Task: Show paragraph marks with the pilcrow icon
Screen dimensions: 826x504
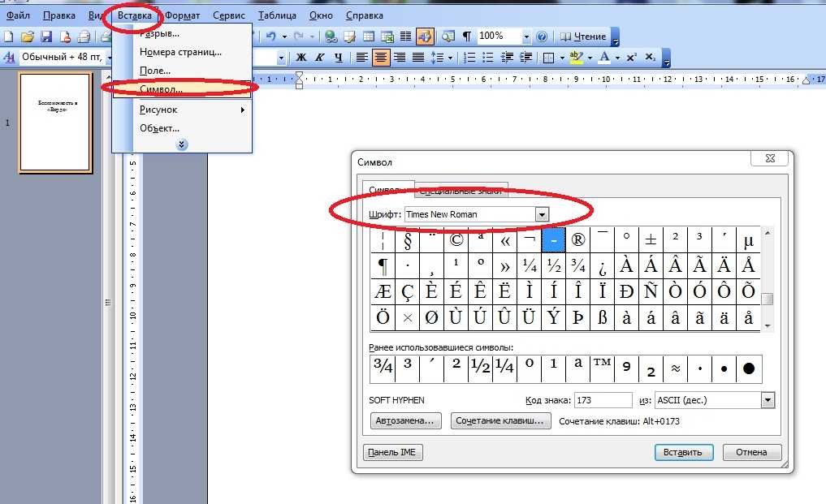Action: (x=467, y=37)
